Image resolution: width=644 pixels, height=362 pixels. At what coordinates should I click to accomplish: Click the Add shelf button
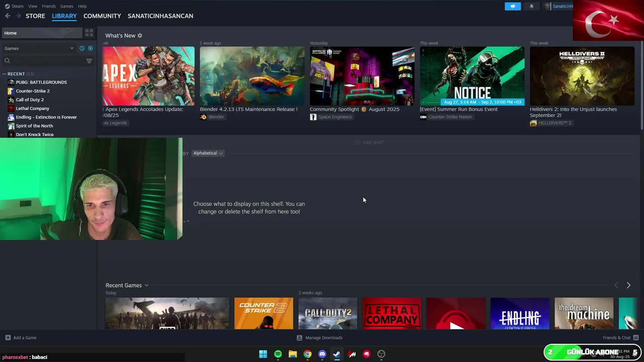tap(369, 142)
